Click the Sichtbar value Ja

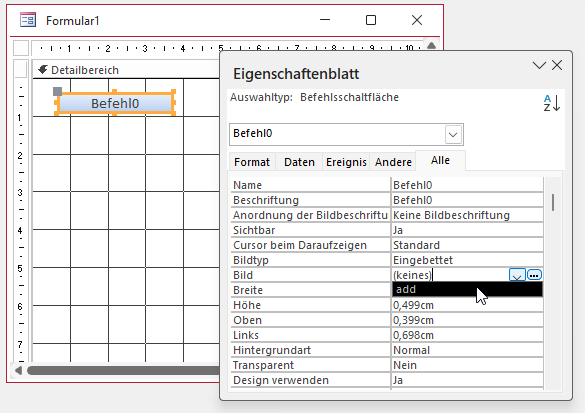tap(467, 230)
